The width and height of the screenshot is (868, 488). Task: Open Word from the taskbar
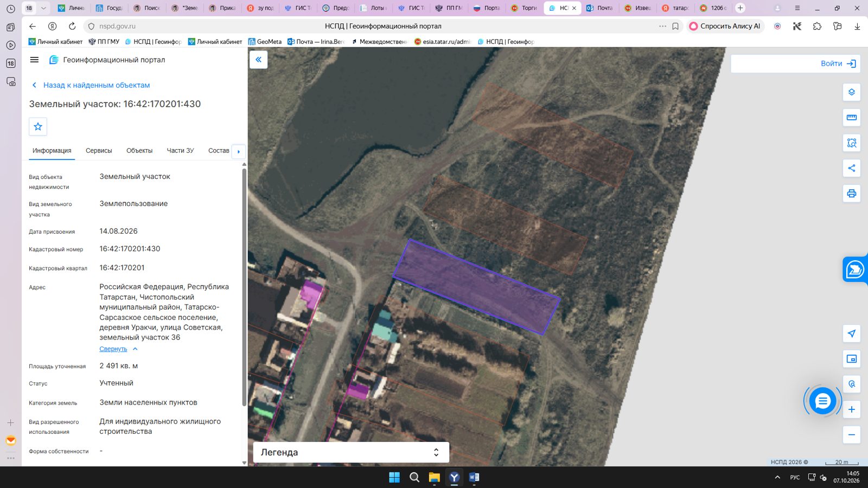click(x=474, y=477)
